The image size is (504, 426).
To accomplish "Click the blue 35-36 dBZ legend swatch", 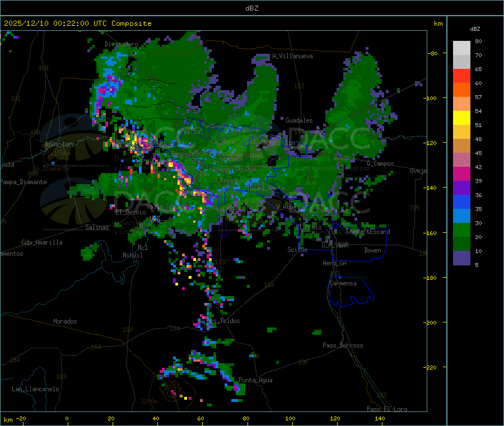I will [461, 202].
